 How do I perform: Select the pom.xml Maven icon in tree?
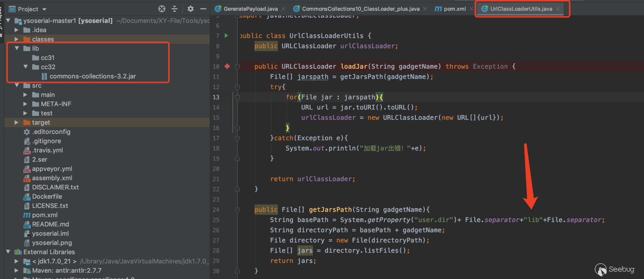click(x=27, y=215)
